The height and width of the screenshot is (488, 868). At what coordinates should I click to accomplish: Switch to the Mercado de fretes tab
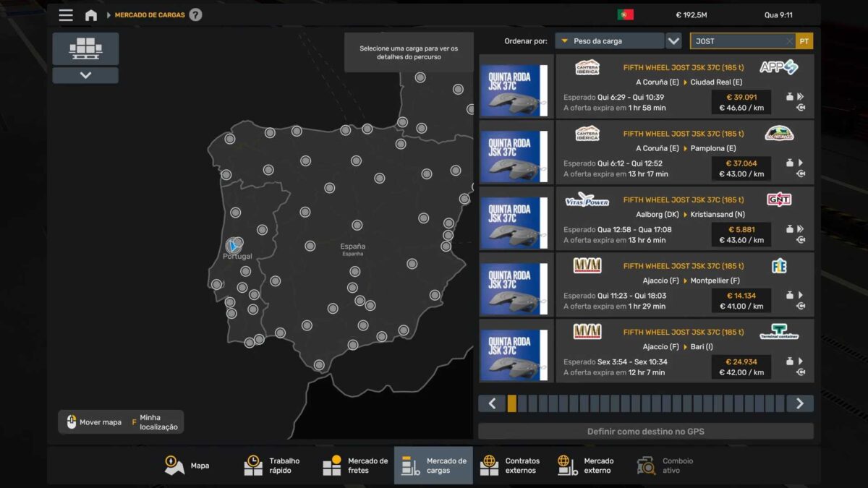[354, 466]
